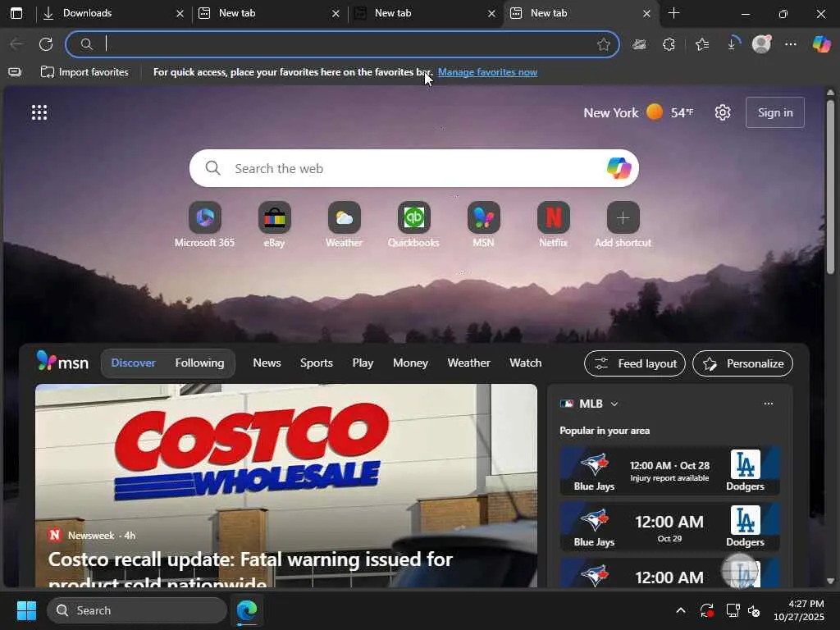The image size is (840, 630).
Task: Open the Costco recall news story
Action: 286,486
